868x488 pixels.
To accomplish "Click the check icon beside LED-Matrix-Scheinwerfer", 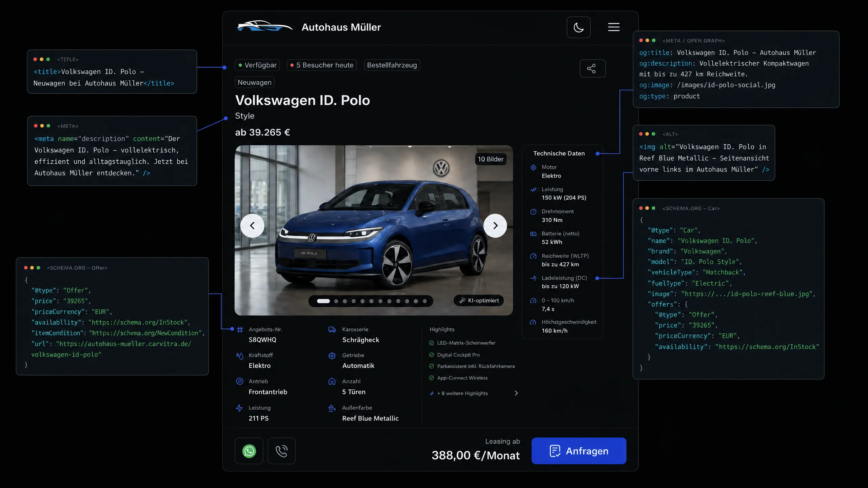I will (x=432, y=343).
